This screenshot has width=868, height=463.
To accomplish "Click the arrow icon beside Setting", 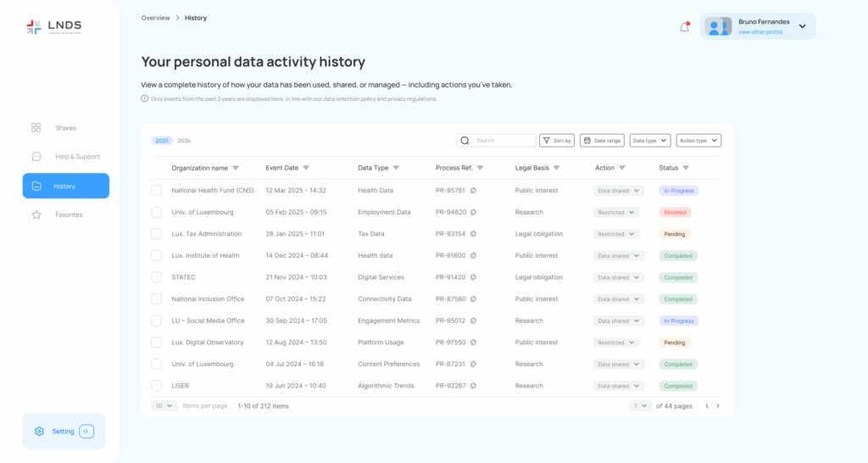I will pyautogui.click(x=86, y=432).
